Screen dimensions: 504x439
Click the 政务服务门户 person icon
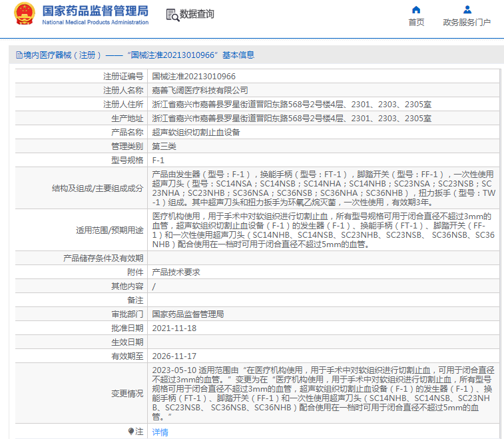(467, 10)
